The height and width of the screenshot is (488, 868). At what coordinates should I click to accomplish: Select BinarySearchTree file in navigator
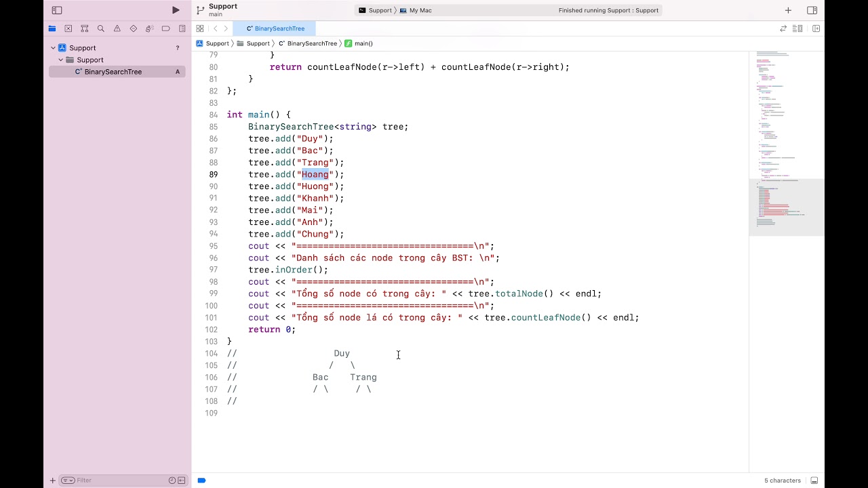click(x=117, y=72)
